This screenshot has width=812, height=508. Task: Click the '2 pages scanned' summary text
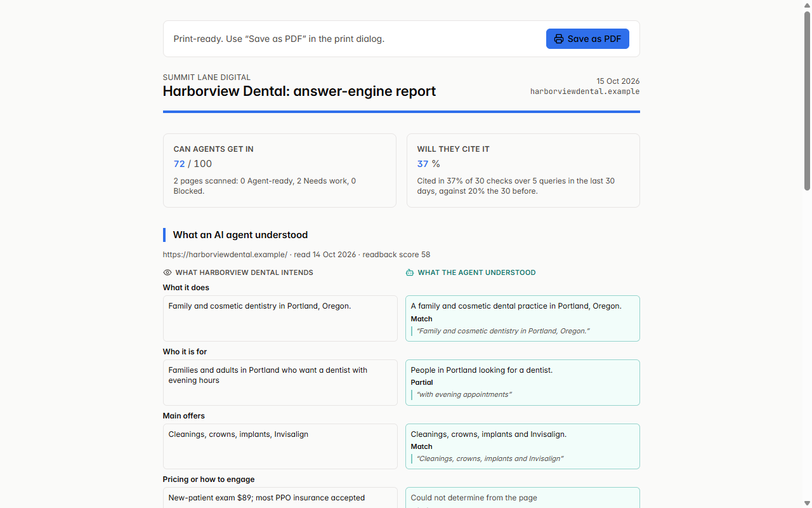pyautogui.click(x=265, y=186)
